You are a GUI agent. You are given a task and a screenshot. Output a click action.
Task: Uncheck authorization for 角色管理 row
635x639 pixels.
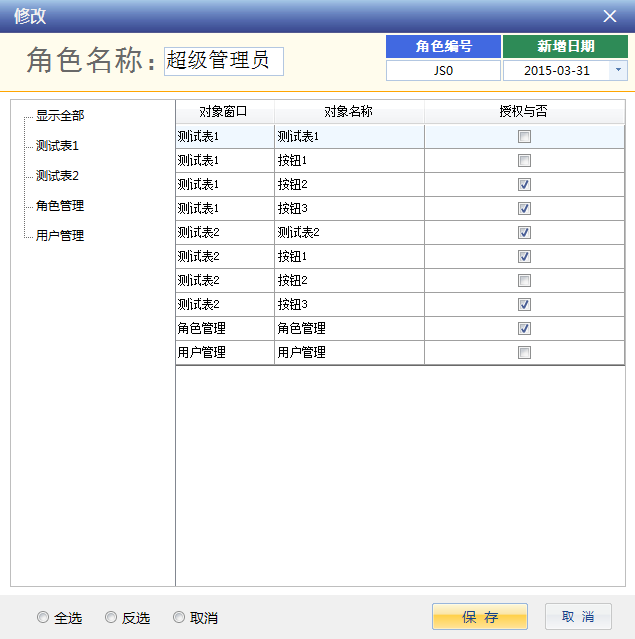click(525, 329)
